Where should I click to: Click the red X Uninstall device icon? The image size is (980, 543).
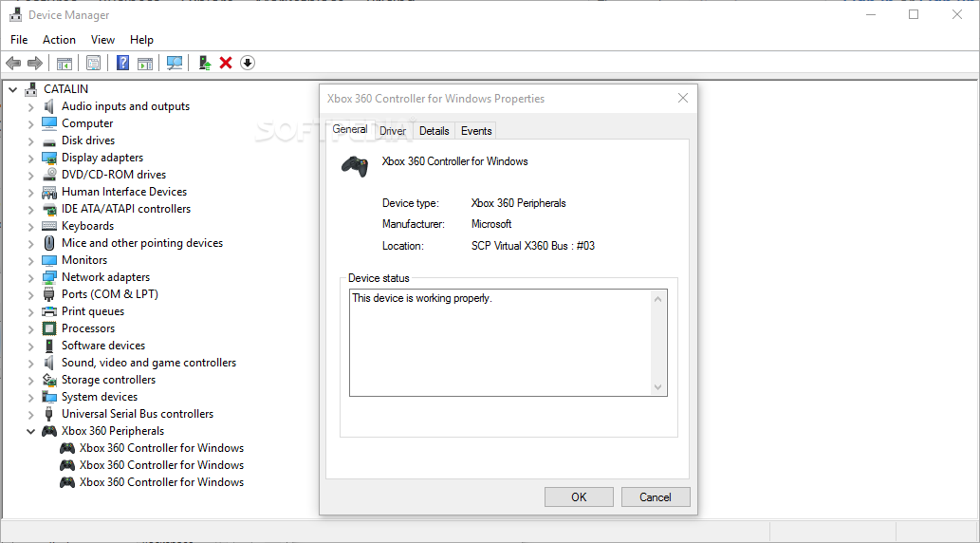[x=226, y=63]
